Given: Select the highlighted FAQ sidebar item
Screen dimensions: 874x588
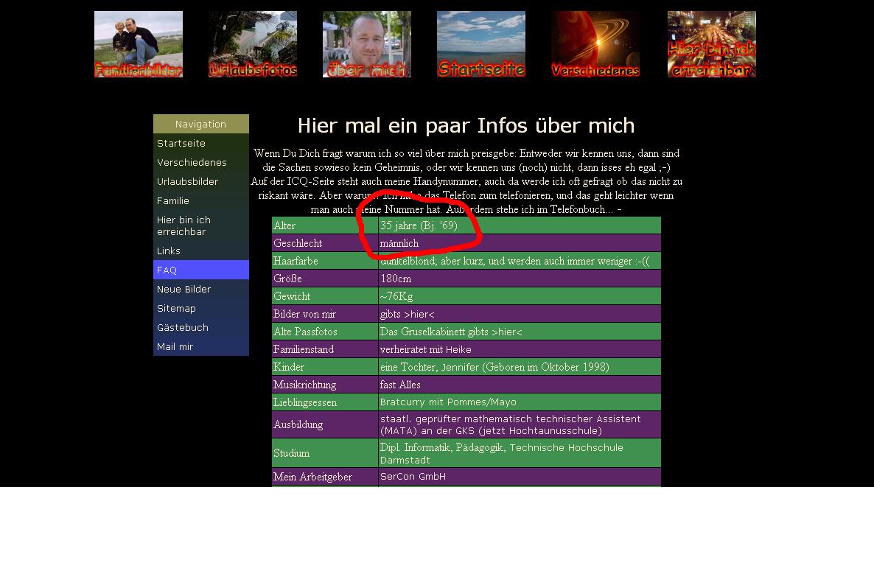Looking at the screenshot, I should 167,270.
